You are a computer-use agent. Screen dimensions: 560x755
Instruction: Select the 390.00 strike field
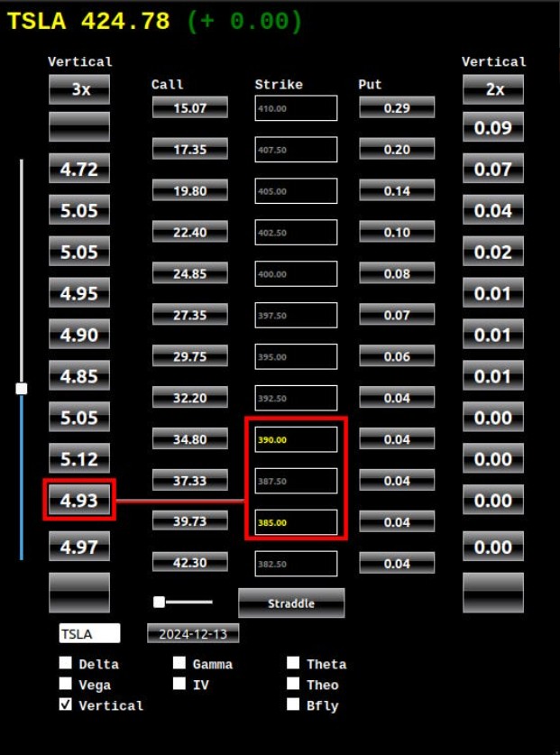coord(296,440)
